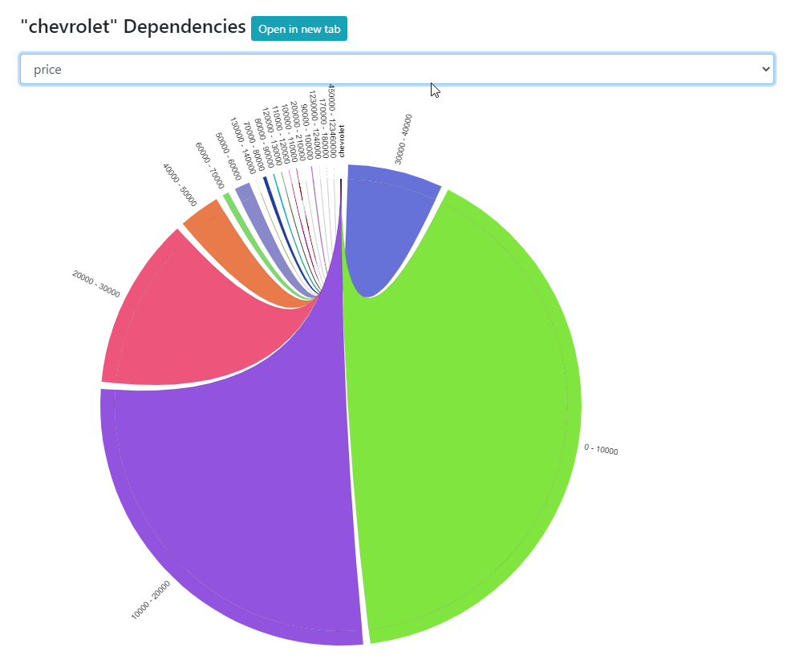Click the "0 - 10000" label text
This screenshot has width=795, height=672.
point(601,449)
